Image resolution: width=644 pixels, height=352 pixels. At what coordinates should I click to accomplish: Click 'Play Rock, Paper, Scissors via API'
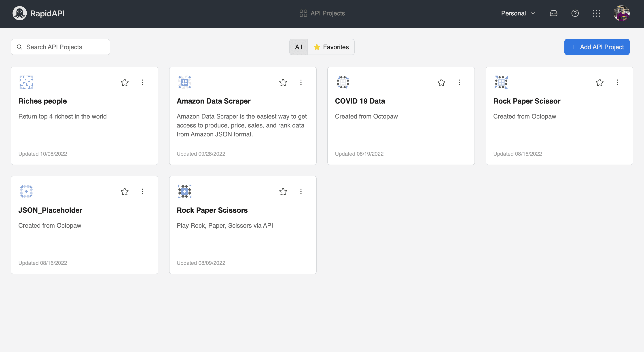pos(225,226)
